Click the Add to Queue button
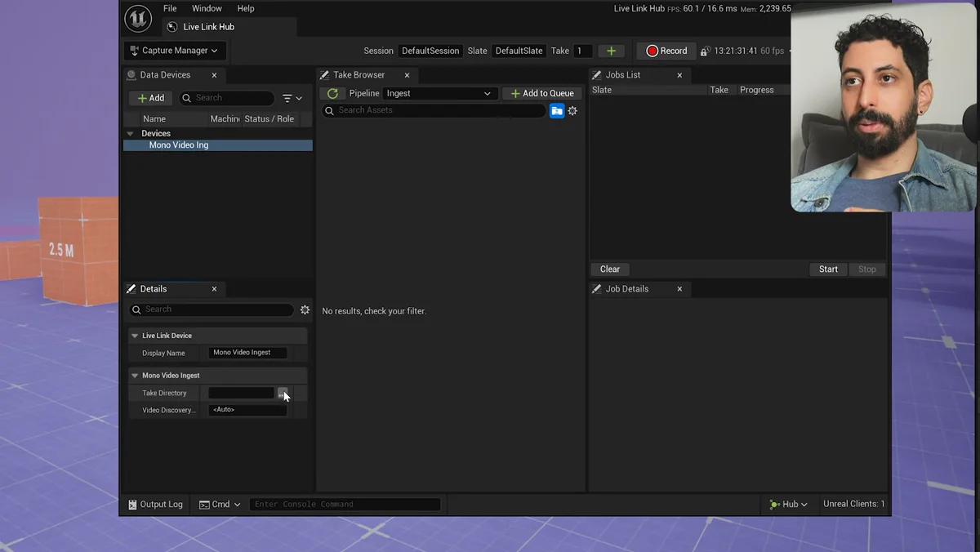This screenshot has height=552, width=980. pyautogui.click(x=542, y=93)
